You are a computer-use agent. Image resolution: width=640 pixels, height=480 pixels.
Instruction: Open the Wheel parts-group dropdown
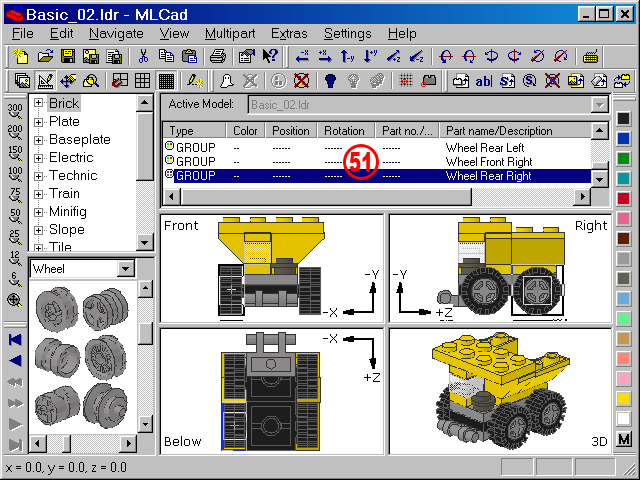(126, 269)
